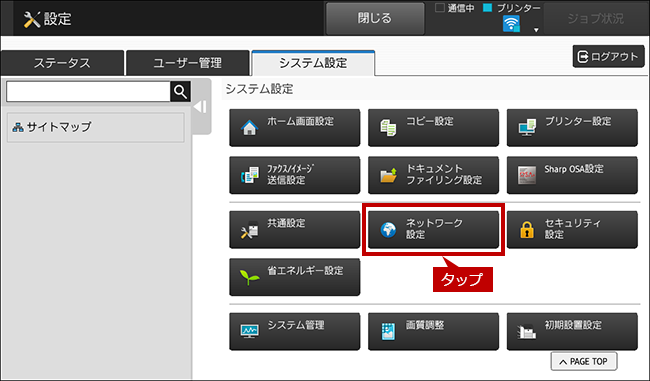Select the システム設定 tab
Image resolution: width=650 pixels, height=381 pixels.
[x=313, y=63]
